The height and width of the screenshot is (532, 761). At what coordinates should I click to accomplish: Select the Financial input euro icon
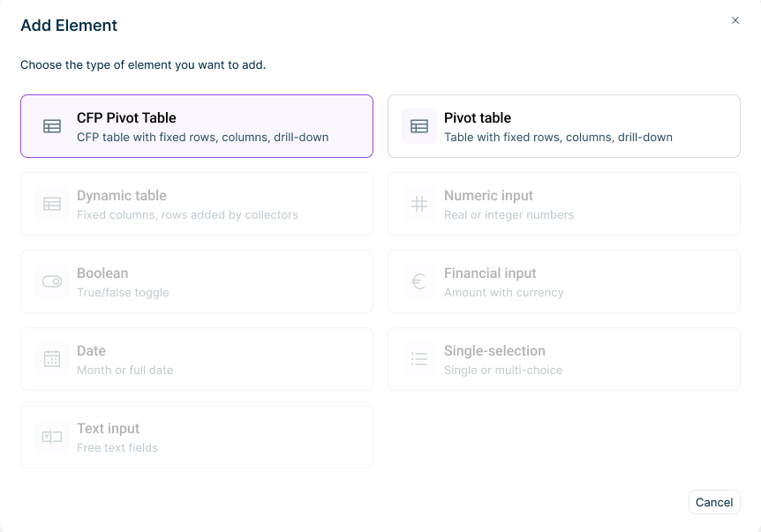coord(418,281)
